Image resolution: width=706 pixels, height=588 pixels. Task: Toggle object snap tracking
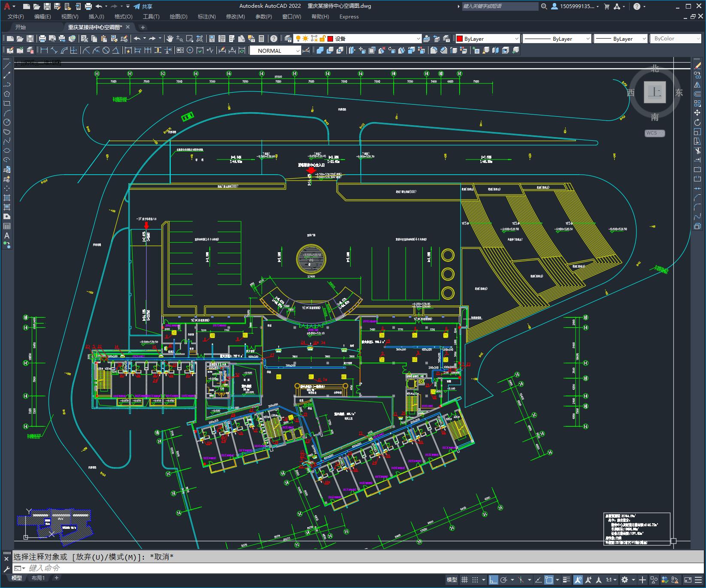point(538,580)
